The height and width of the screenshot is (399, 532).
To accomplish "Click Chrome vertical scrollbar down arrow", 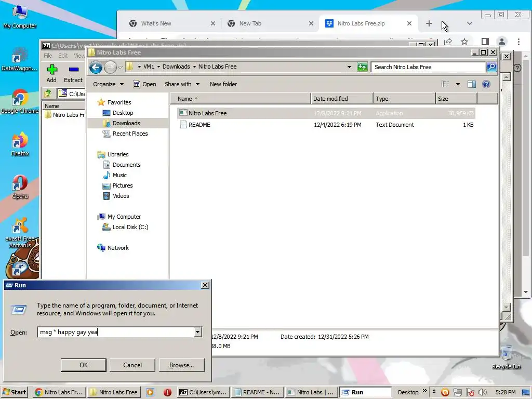I will point(525,292).
